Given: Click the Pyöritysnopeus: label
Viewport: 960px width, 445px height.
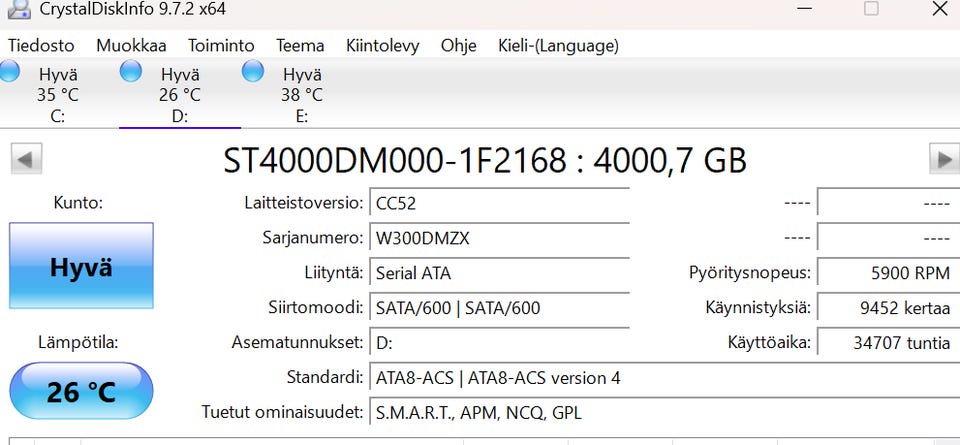Looking at the screenshot, I should click(750, 272).
